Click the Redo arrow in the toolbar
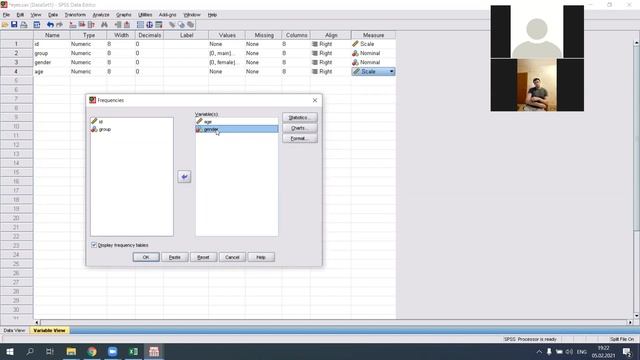Screen dimensions: 640x360 coord(60,25)
